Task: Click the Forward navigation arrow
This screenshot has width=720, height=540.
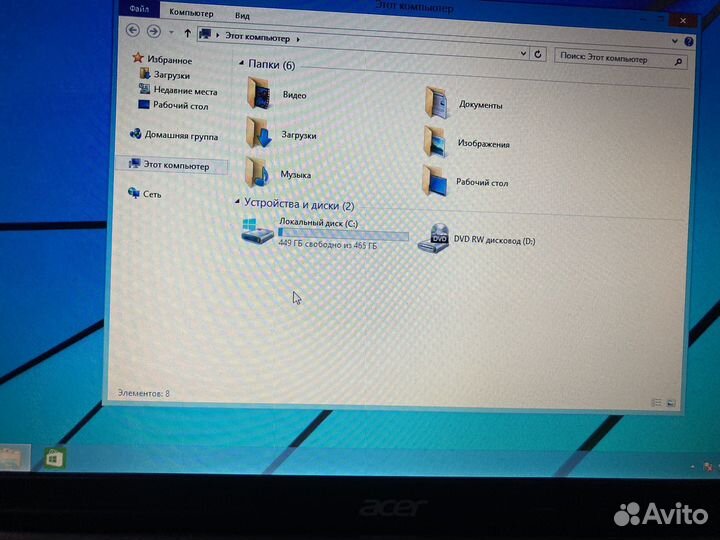Action: coord(153,31)
